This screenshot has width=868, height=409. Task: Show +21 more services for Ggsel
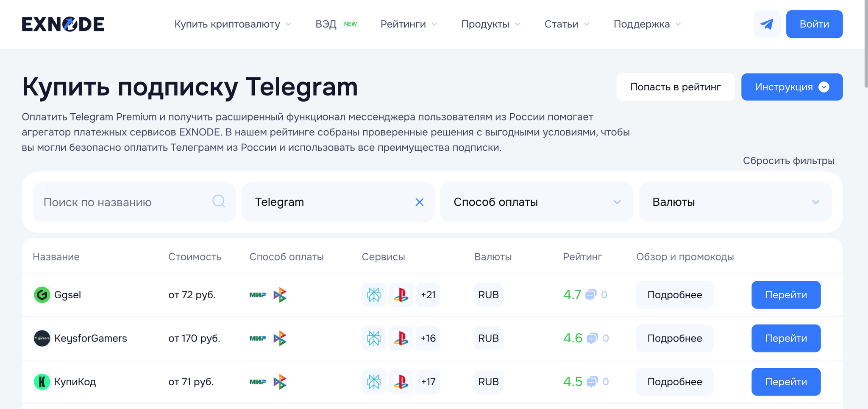coord(428,295)
